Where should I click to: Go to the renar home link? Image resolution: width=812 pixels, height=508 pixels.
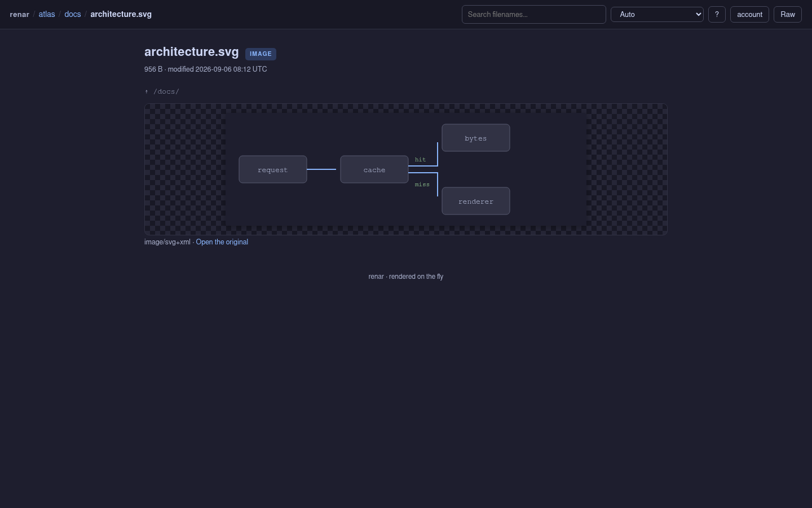point(20,14)
